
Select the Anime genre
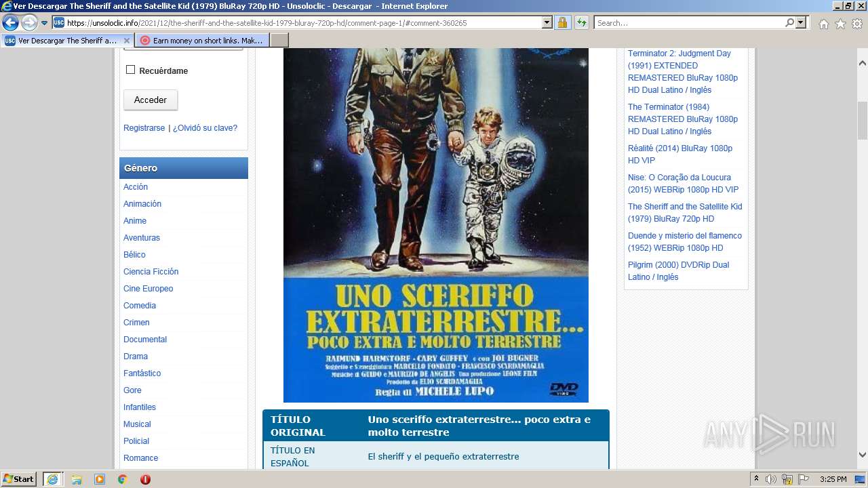click(135, 221)
